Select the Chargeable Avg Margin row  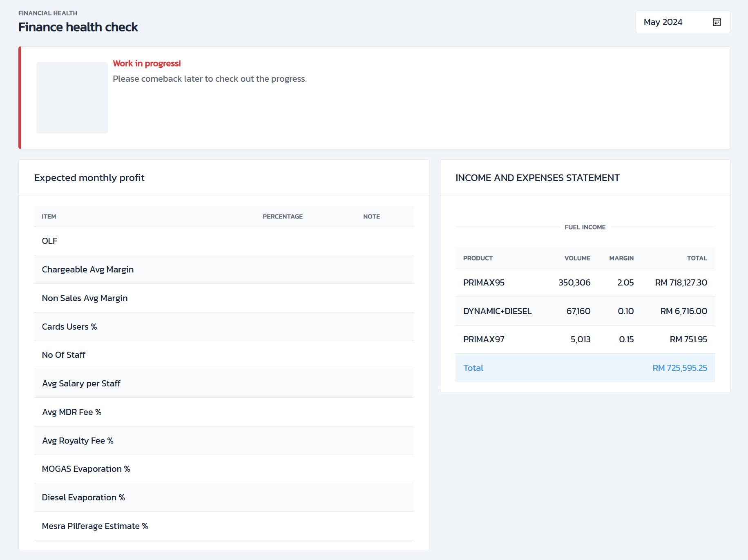pyautogui.click(x=223, y=270)
